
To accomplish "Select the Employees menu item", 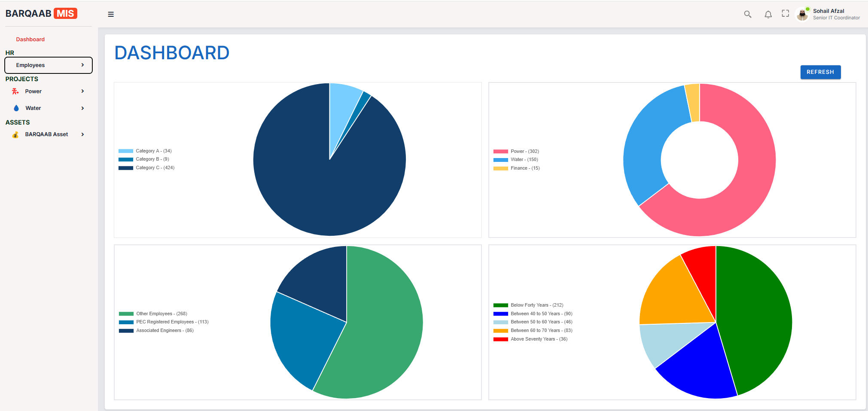I will point(49,65).
